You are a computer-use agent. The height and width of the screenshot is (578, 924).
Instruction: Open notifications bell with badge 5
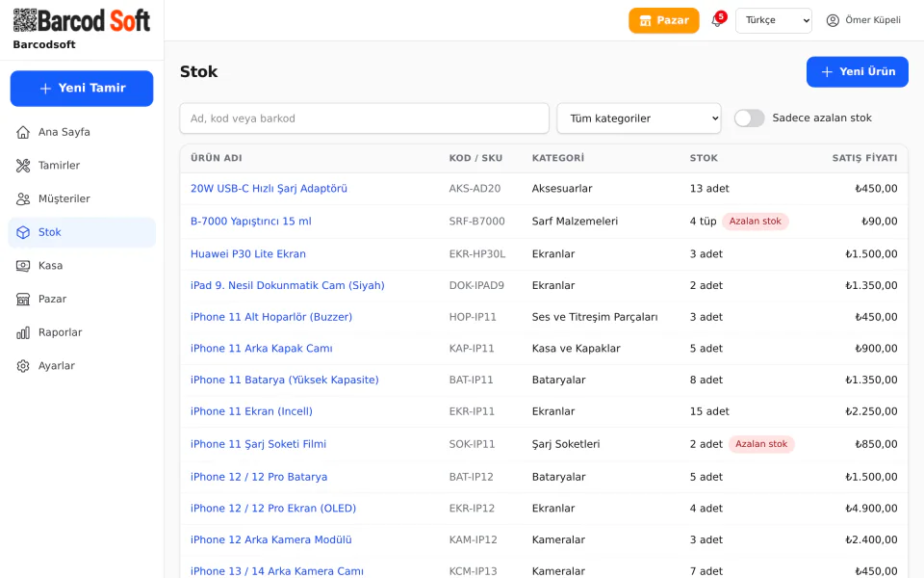[x=717, y=20]
